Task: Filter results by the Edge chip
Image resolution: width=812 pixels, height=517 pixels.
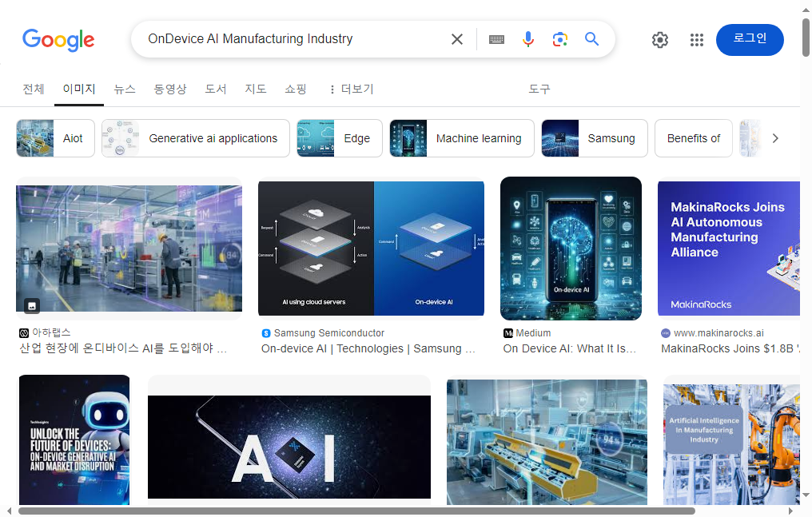Action: coord(339,138)
